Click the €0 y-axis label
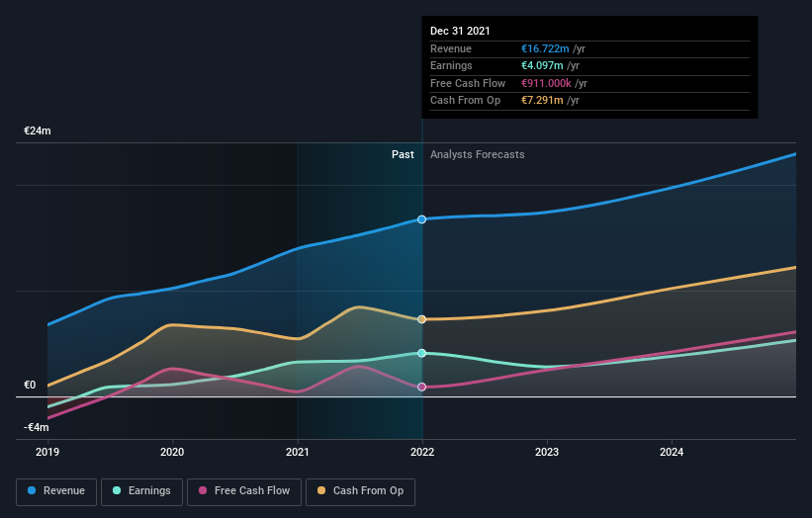 [30, 385]
